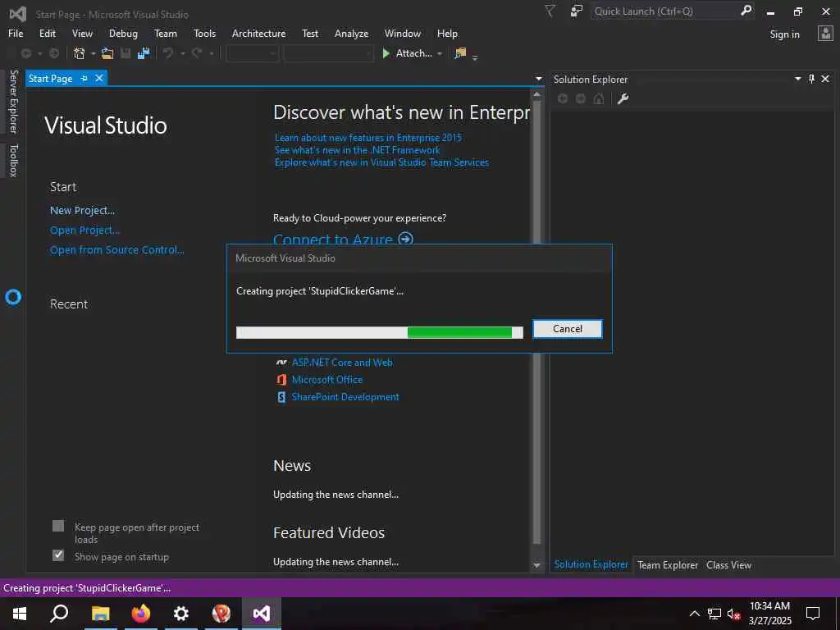Click the Find in Files toolbar icon
This screenshot has height=630, width=840.
[x=460, y=53]
